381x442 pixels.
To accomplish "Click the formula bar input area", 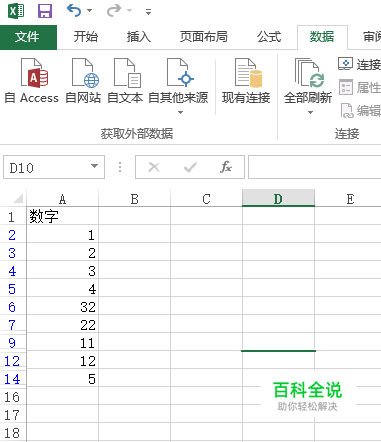I will point(315,167).
